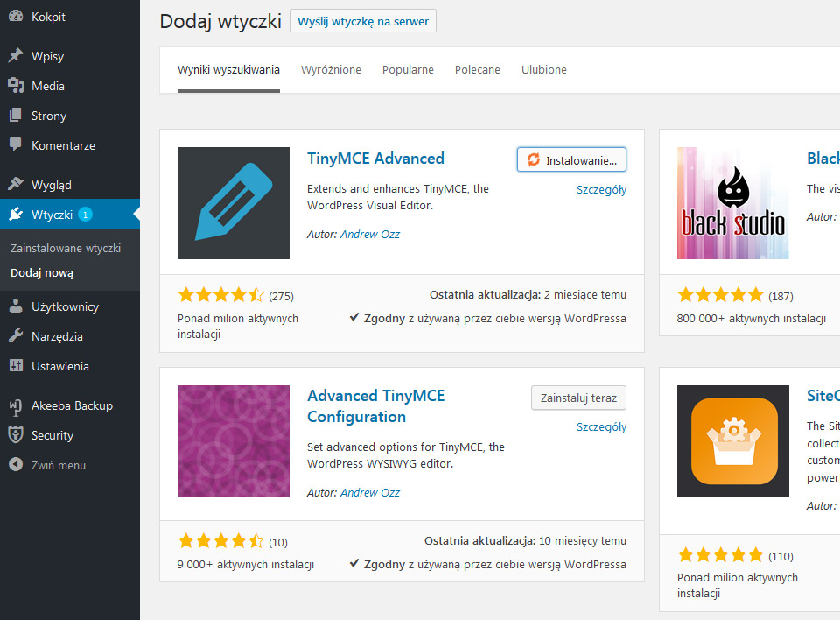Click the Security shield icon

coord(16,435)
